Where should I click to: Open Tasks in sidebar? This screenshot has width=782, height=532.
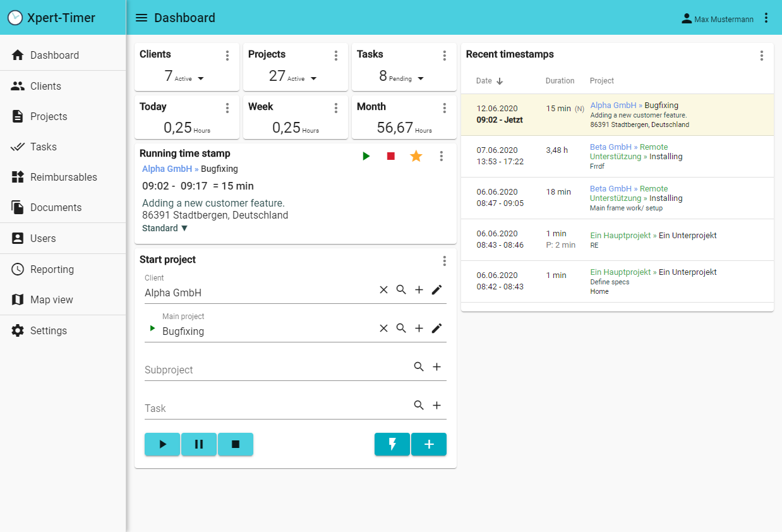click(x=63, y=147)
